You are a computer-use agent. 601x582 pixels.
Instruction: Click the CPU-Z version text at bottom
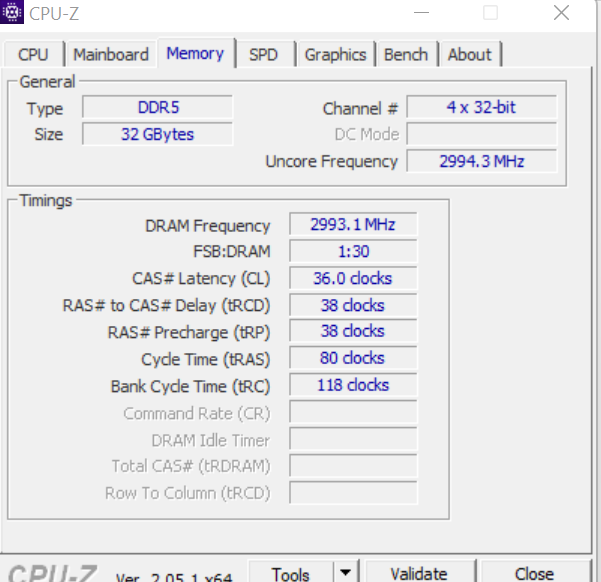174,576
